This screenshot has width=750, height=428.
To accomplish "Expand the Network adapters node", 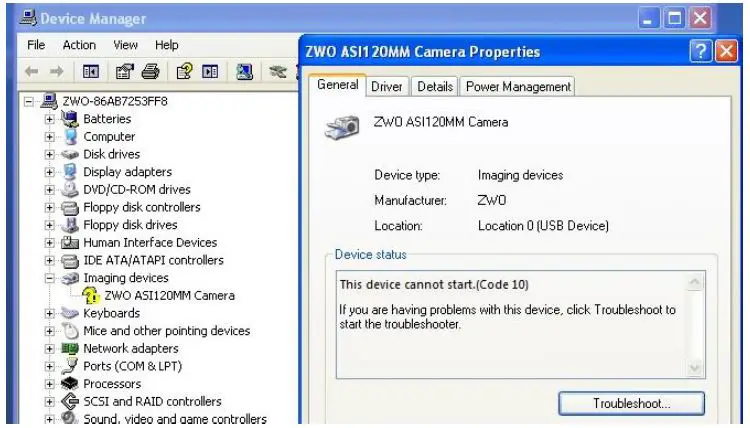I will pyautogui.click(x=49, y=349).
